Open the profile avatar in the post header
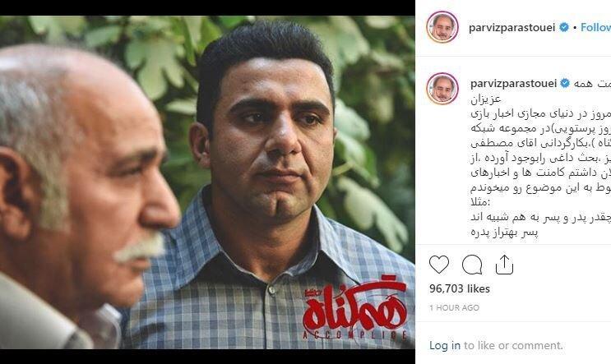The width and height of the screenshot is (611, 364). coord(442,27)
